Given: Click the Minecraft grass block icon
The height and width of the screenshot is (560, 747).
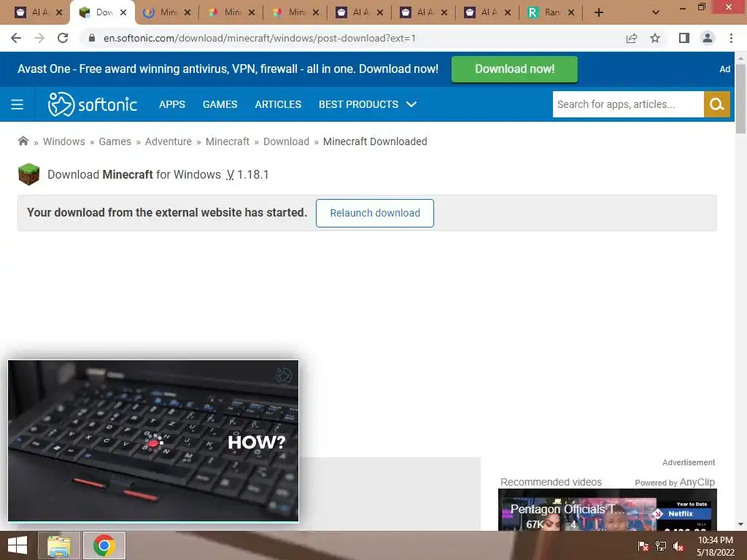Looking at the screenshot, I should click(28, 174).
